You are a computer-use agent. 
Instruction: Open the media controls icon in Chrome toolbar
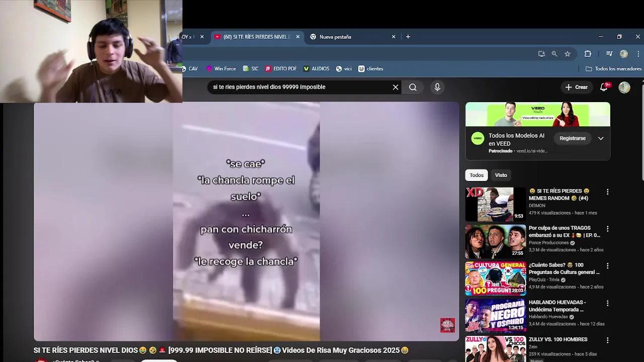click(x=609, y=54)
